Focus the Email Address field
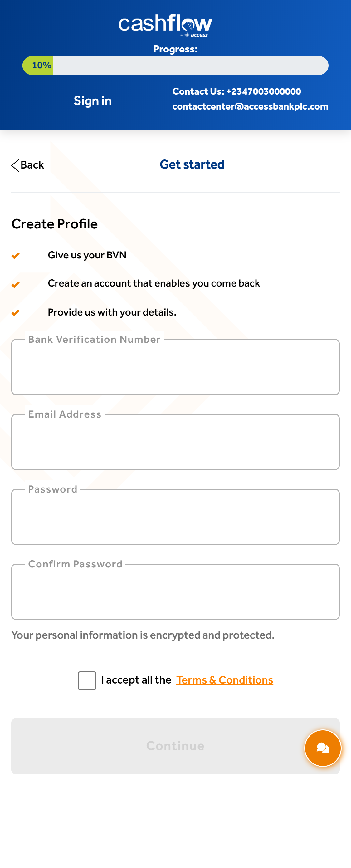This screenshot has width=351, height=868. pos(175,442)
